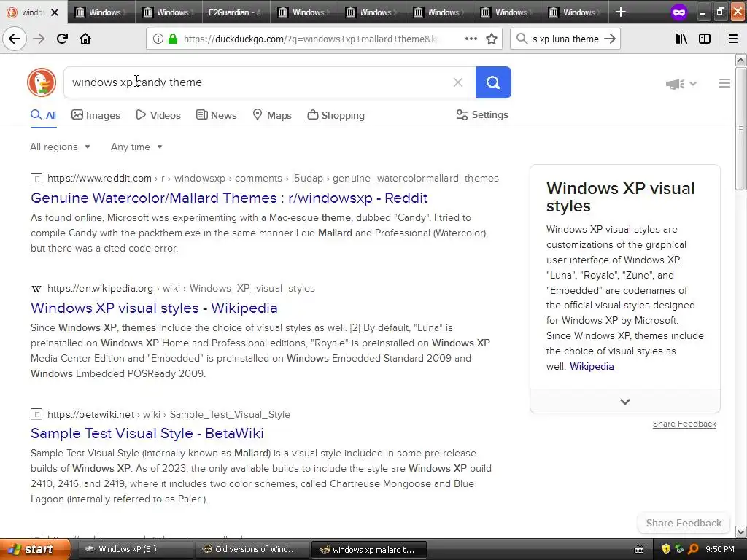Run search with the blue magnifier button
The height and width of the screenshot is (560, 747).
coord(493,82)
